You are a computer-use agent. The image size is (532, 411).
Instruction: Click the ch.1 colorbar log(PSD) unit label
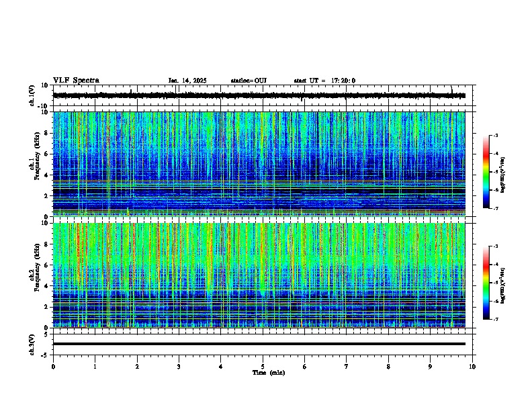pyautogui.click(x=503, y=175)
